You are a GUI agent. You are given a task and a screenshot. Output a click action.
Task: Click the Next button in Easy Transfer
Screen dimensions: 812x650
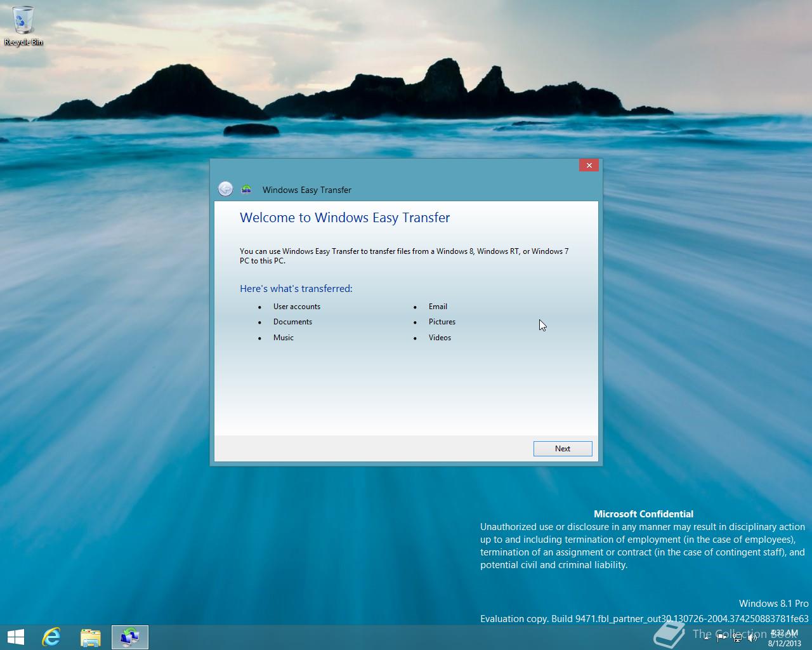(563, 449)
